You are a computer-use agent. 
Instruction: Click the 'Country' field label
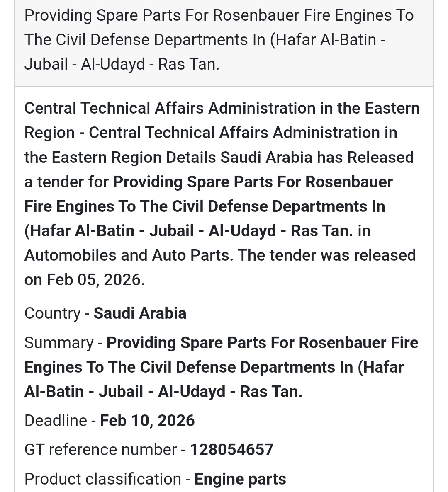coord(52,313)
